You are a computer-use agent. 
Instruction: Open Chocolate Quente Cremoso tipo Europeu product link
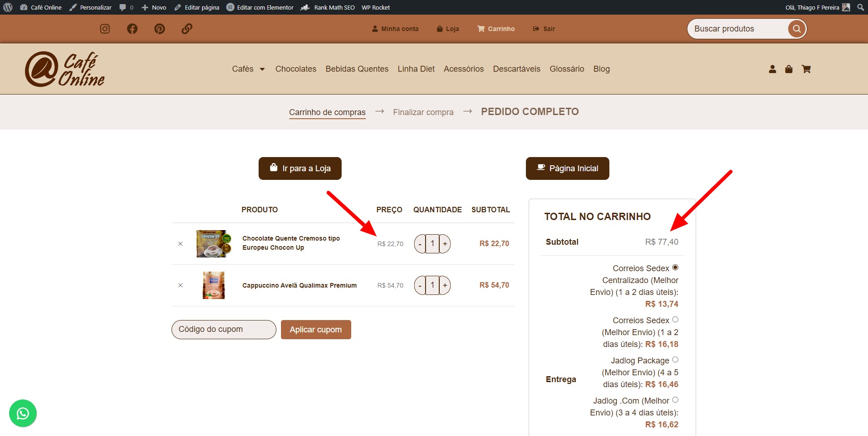291,243
